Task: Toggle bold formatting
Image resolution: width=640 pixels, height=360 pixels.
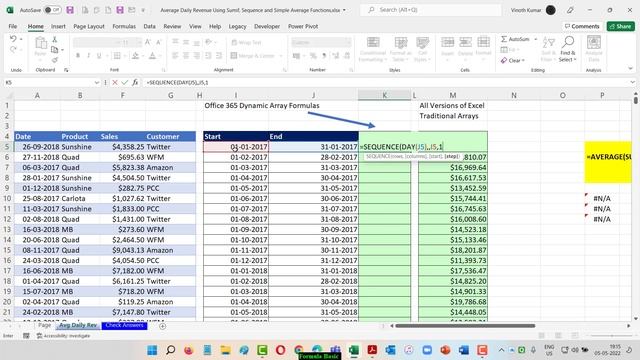Action: click(78, 56)
